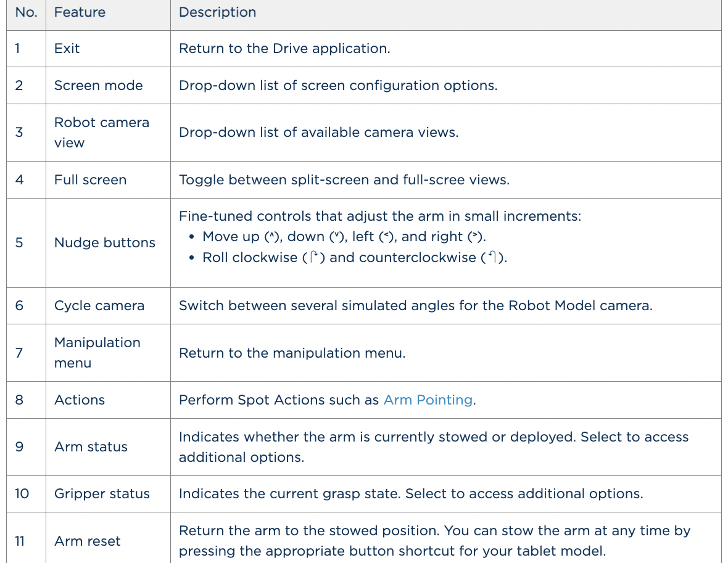Click the Arm status feature name
This screenshot has width=728, height=563.
[x=91, y=447]
